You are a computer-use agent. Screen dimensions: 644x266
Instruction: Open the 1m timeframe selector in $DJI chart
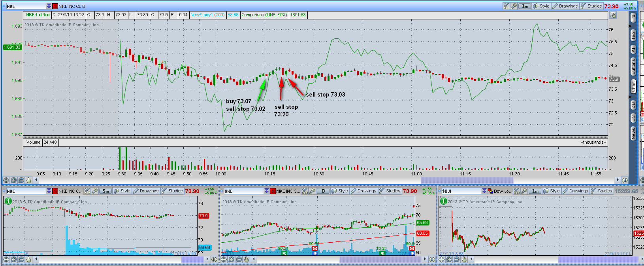pos(535,191)
